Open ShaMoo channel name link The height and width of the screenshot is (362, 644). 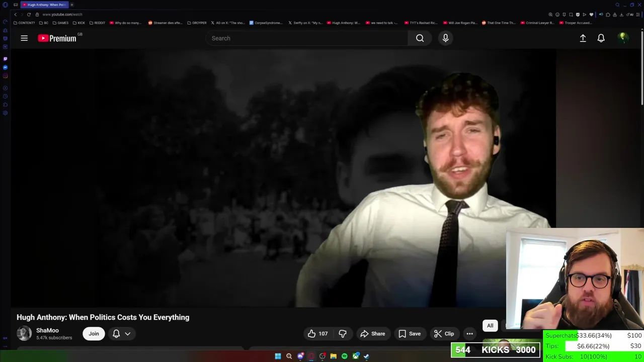point(47,330)
